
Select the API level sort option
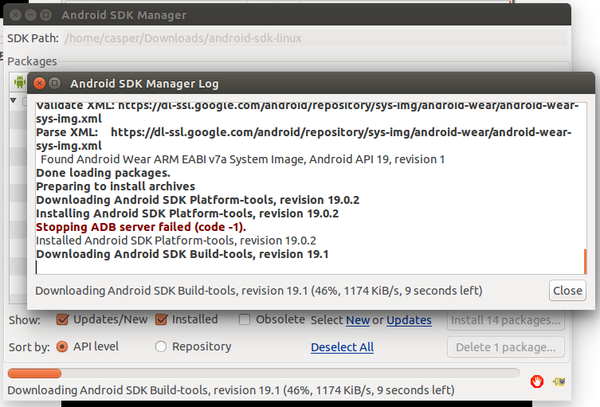point(62,347)
